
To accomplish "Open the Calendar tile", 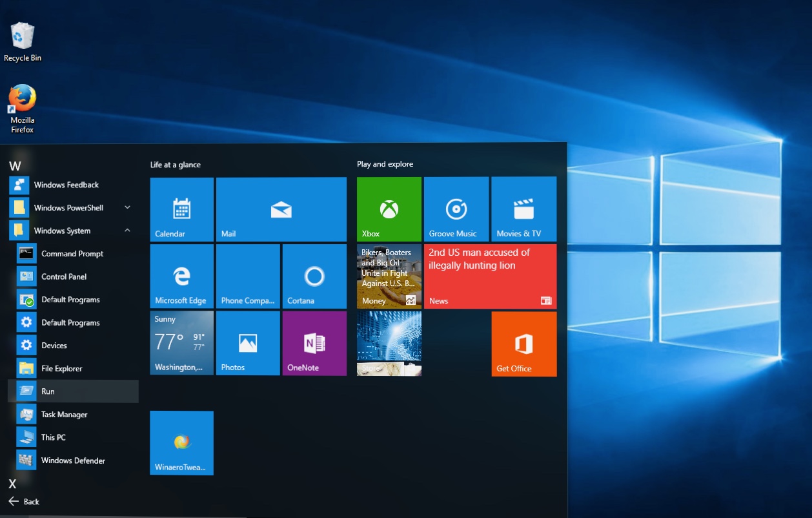I will [181, 209].
